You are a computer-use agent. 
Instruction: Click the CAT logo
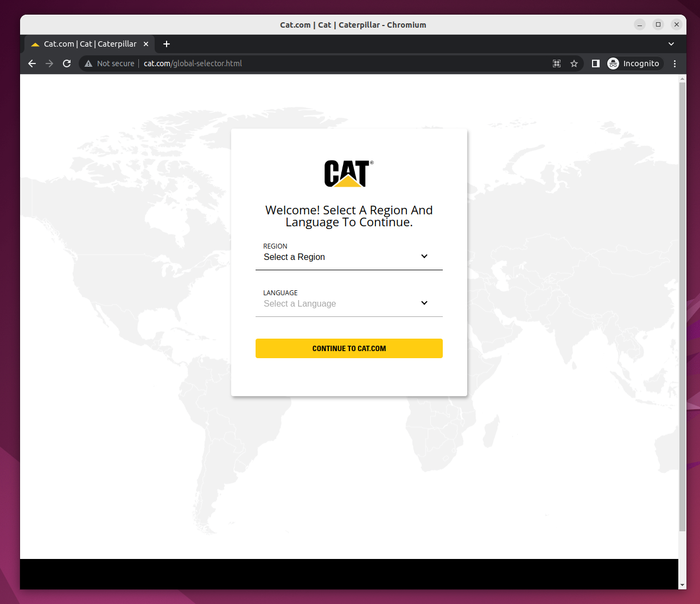348,174
